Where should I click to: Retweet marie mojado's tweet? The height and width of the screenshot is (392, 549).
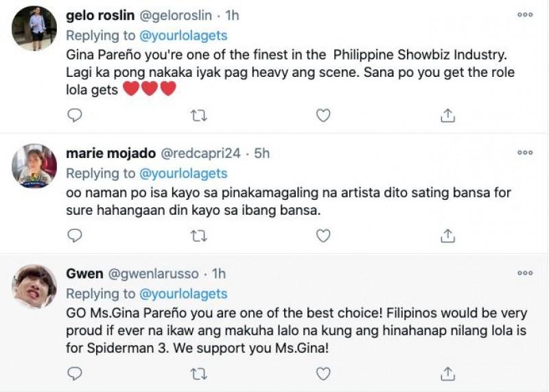coord(199,235)
